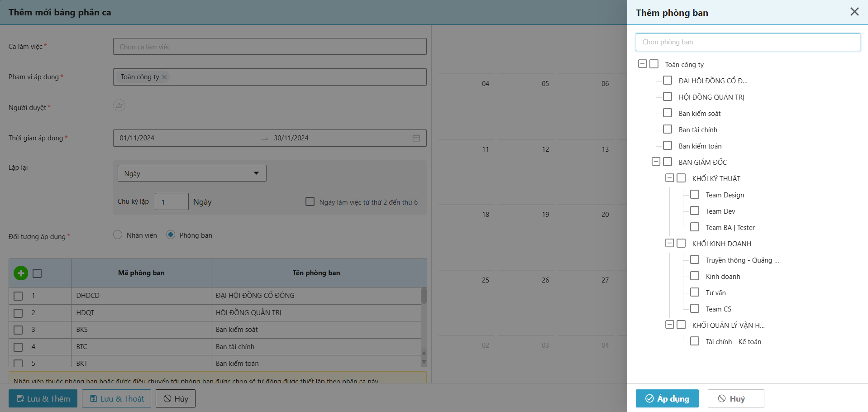Enable 'Ngày làm việc từ thứ 2 đến thứ 6'
The image size is (868, 412).
point(310,201)
